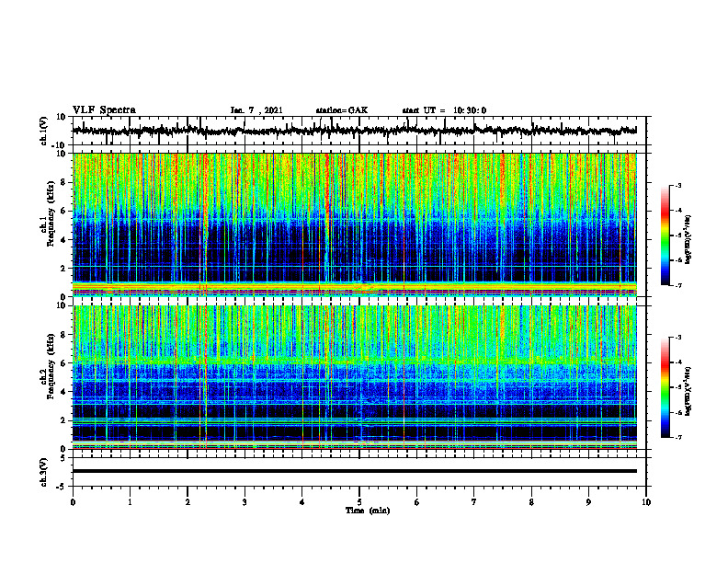The image size is (728, 563).
Task: Click the '-10' tick on ch.1(V) axis
Action: pos(60,145)
